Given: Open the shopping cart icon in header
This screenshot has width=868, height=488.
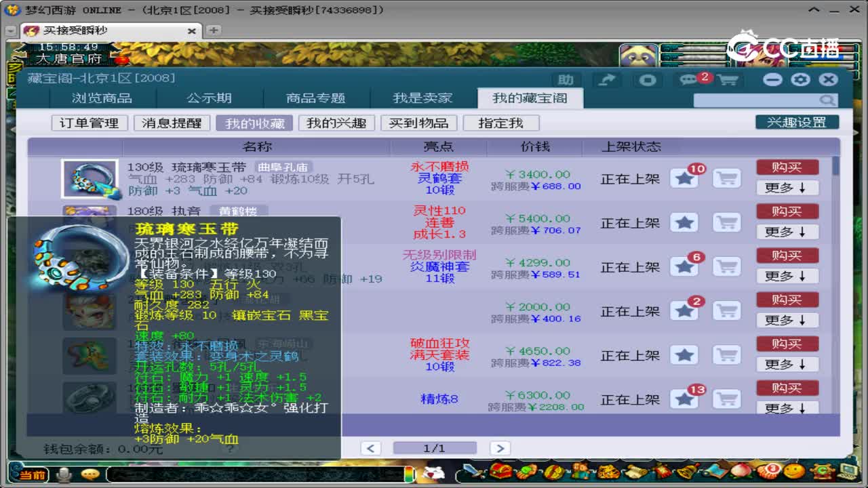Looking at the screenshot, I should pos(728,80).
